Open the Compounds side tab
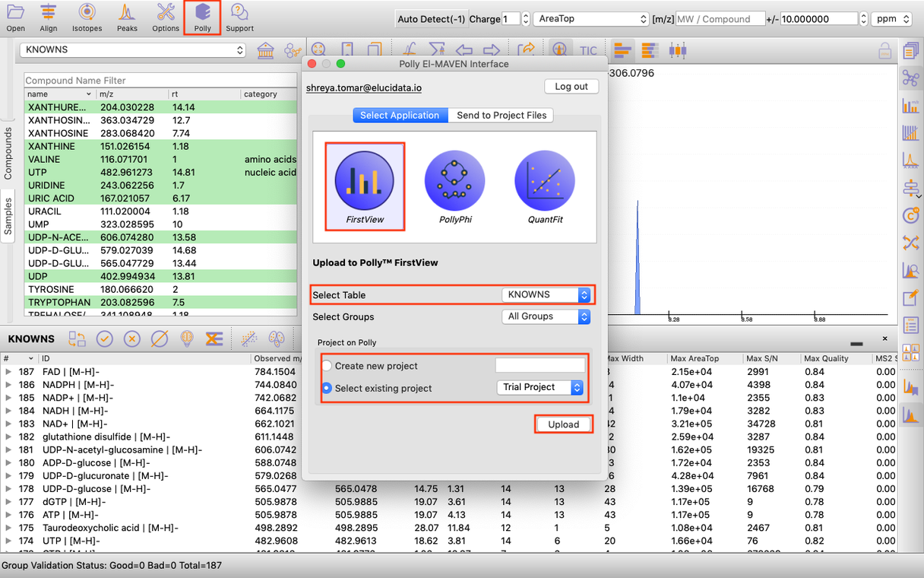The width and height of the screenshot is (924, 578). point(8,154)
